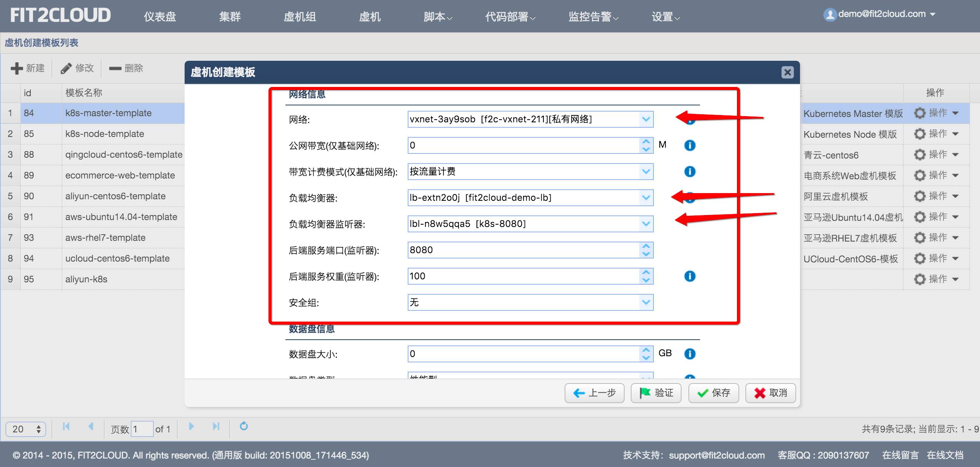The width and height of the screenshot is (980, 467).
Task: Expand 操作 dropdown arrow for k8s-node-template row
Action: pyautogui.click(x=955, y=134)
